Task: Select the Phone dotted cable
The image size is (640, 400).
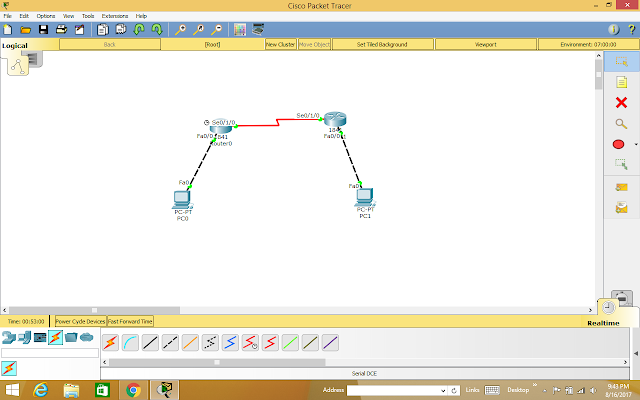Action: [210, 342]
